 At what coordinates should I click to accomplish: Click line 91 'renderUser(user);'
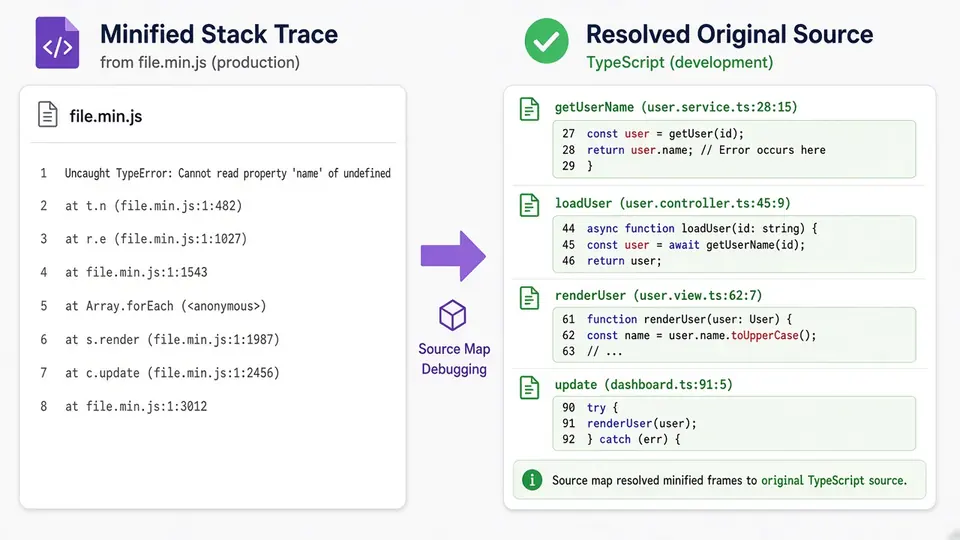[x=641, y=424]
